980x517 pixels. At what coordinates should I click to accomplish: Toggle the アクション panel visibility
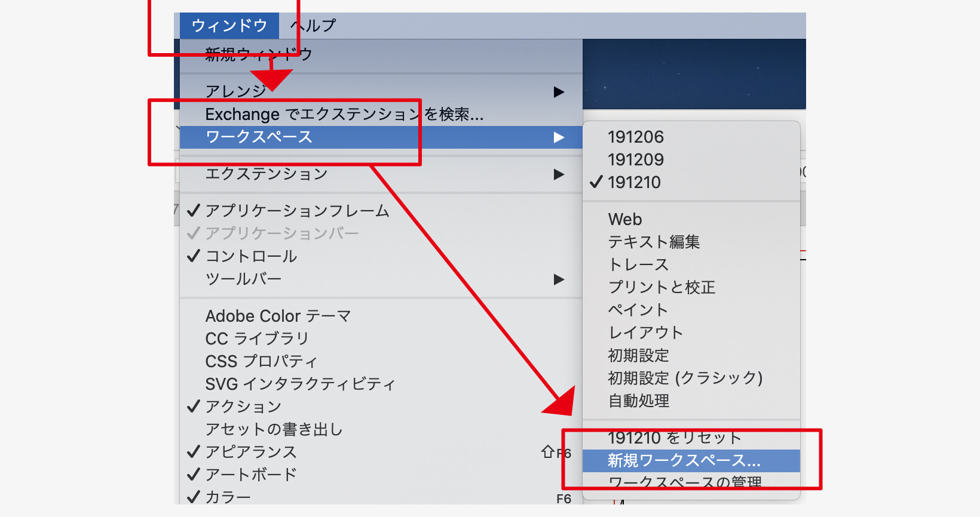(243, 407)
